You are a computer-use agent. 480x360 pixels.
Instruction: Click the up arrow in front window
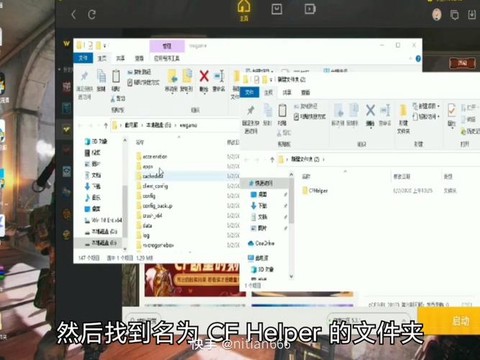pyautogui.click(x=272, y=159)
